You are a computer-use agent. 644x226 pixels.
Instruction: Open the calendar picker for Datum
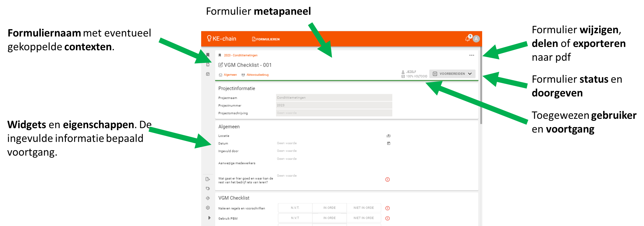(x=388, y=143)
